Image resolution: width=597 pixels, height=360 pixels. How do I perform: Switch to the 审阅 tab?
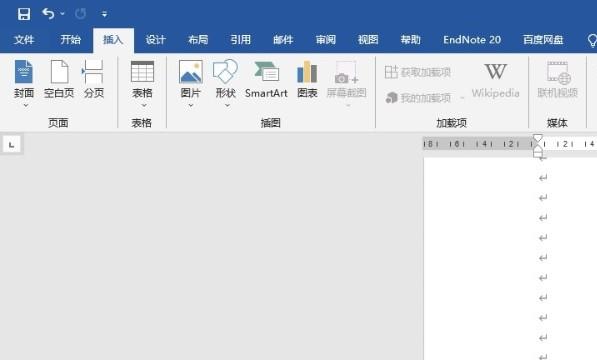coord(326,40)
